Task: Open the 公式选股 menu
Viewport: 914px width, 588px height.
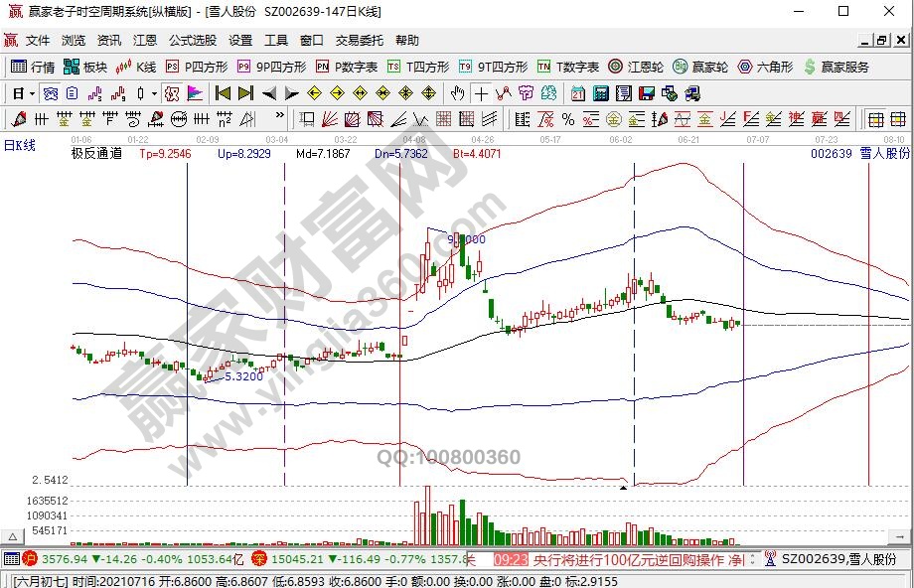Action: (x=192, y=41)
